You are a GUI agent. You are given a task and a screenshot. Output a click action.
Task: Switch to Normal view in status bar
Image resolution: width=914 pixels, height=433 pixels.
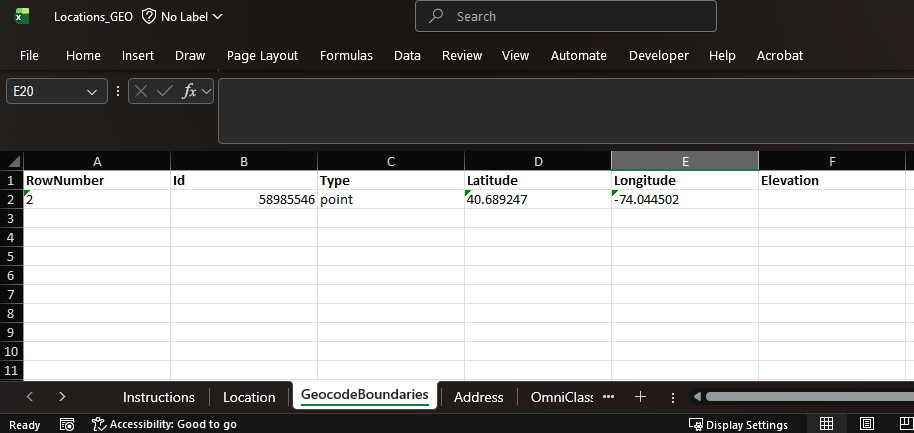(826, 425)
